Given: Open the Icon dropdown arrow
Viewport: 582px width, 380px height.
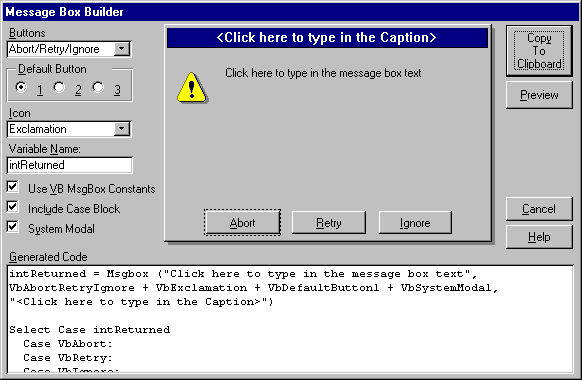Looking at the screenshot, I should pyautogui.click(x=121, y=129).
